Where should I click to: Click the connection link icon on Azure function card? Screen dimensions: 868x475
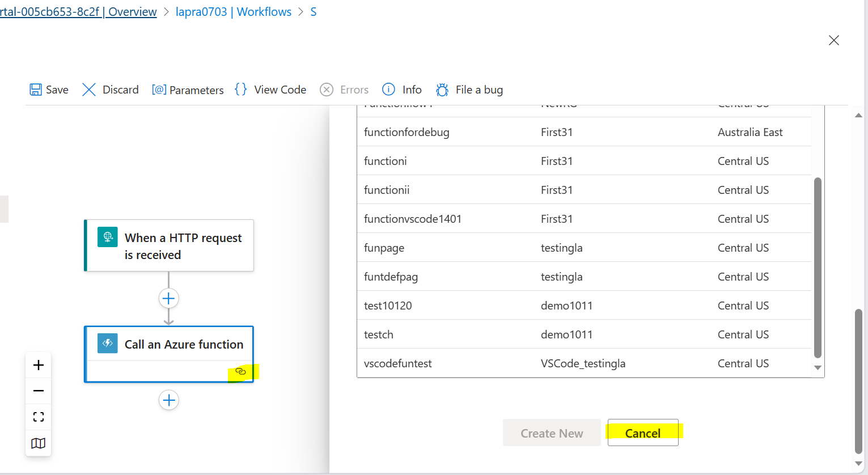click(241, 371)
